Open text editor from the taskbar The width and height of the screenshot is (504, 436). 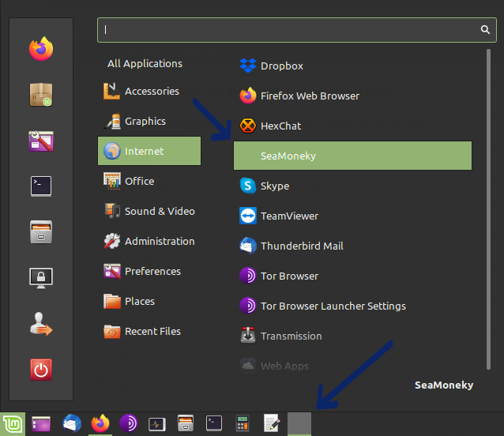tap(271, 423)
